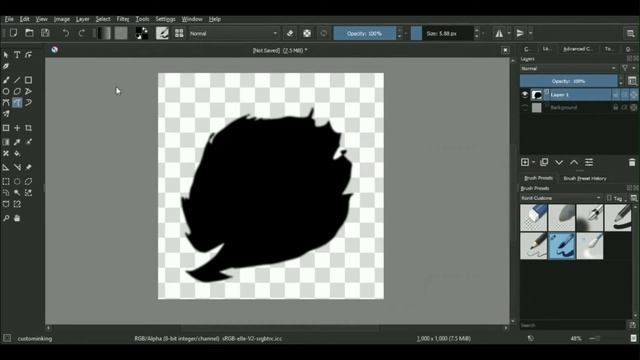Image resolution: width=640 pixels, height=360 pixels.
Task: Toggle Eraser mode on
Action: 290,33
